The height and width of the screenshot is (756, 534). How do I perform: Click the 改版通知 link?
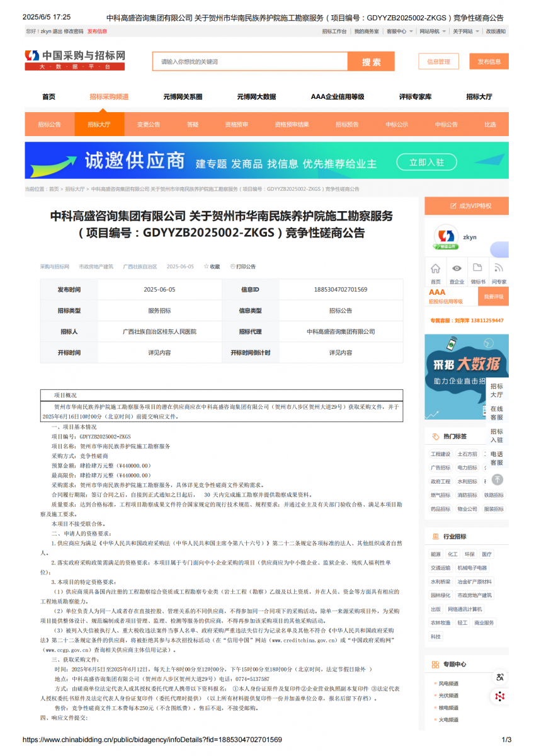pos(496,31)
